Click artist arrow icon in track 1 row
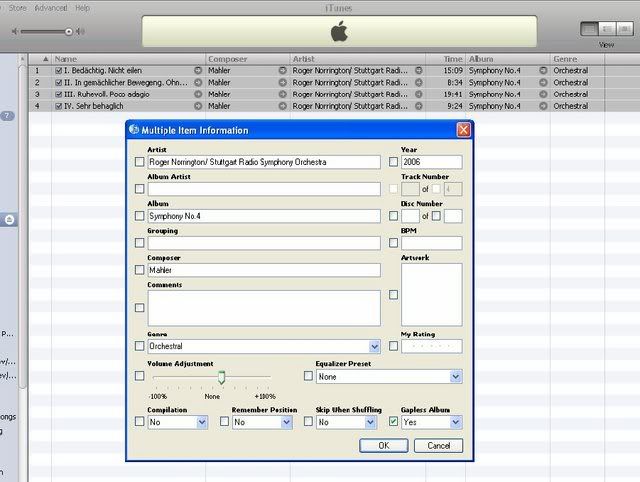The width and height of the screenshot is (640, 482). click(419, 71)
